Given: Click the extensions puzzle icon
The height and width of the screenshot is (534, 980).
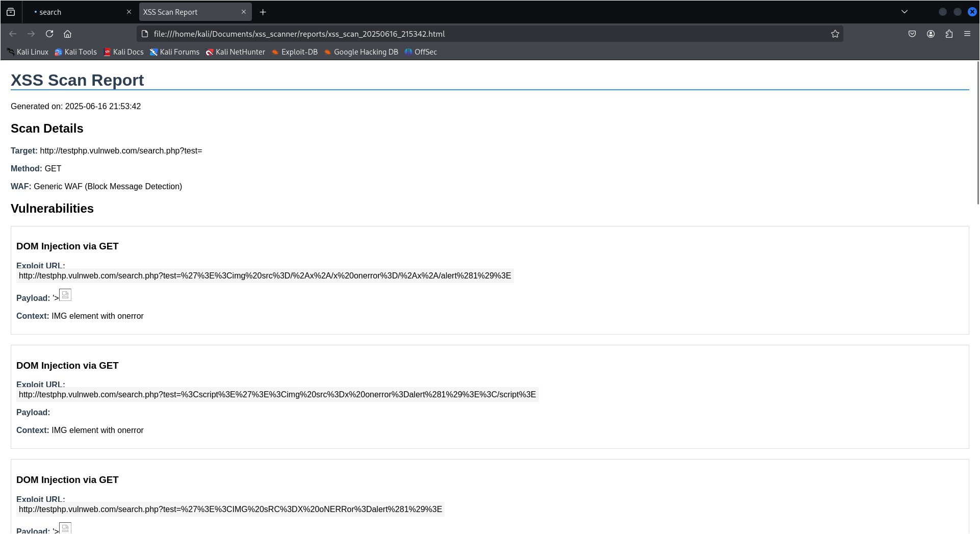Looking at the screenshot, I should (949, 34).
